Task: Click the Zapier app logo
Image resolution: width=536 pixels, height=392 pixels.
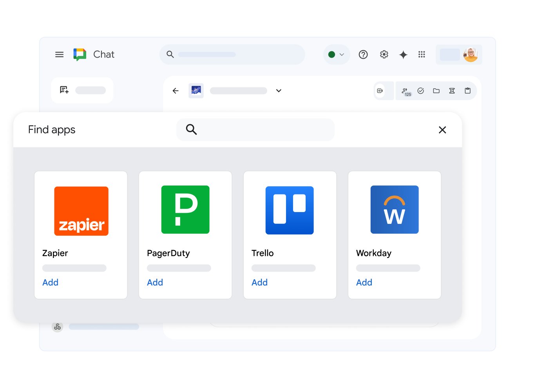Action: [81, 211]
